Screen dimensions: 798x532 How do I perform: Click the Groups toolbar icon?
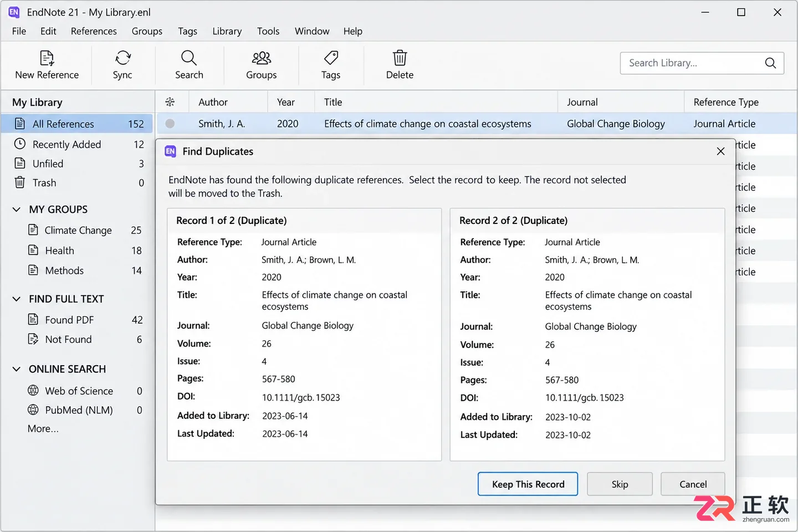(261, 58)
